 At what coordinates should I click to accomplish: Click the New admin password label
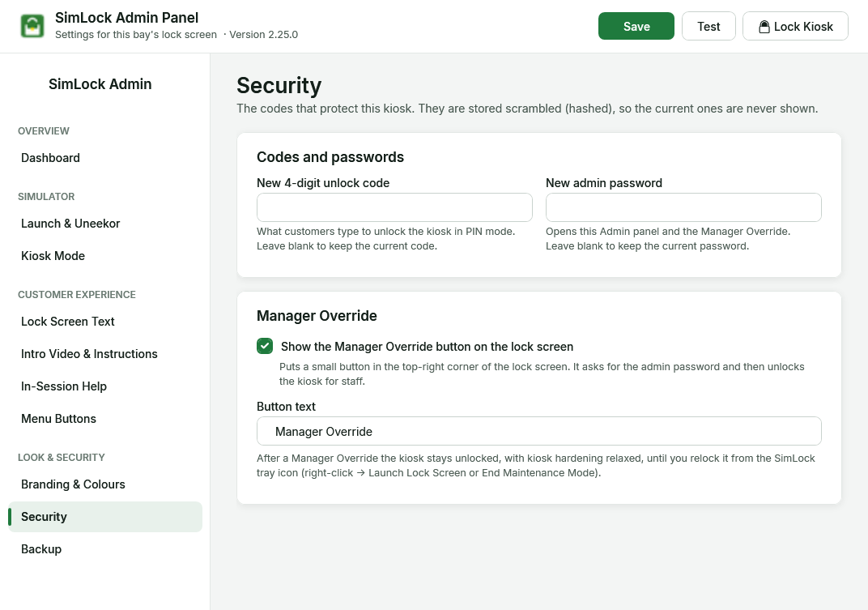(x=604, y=183)
